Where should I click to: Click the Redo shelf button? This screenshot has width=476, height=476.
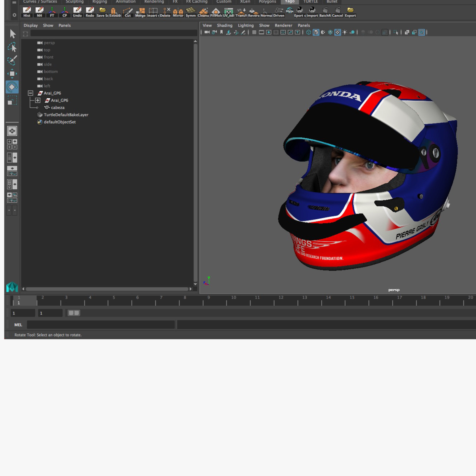[x=90, y=12]
